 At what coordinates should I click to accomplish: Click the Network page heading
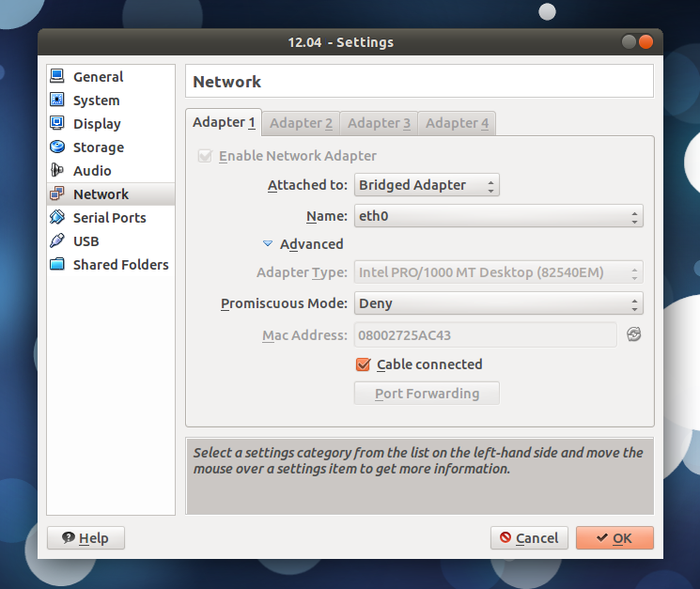[x=226, y=82]
